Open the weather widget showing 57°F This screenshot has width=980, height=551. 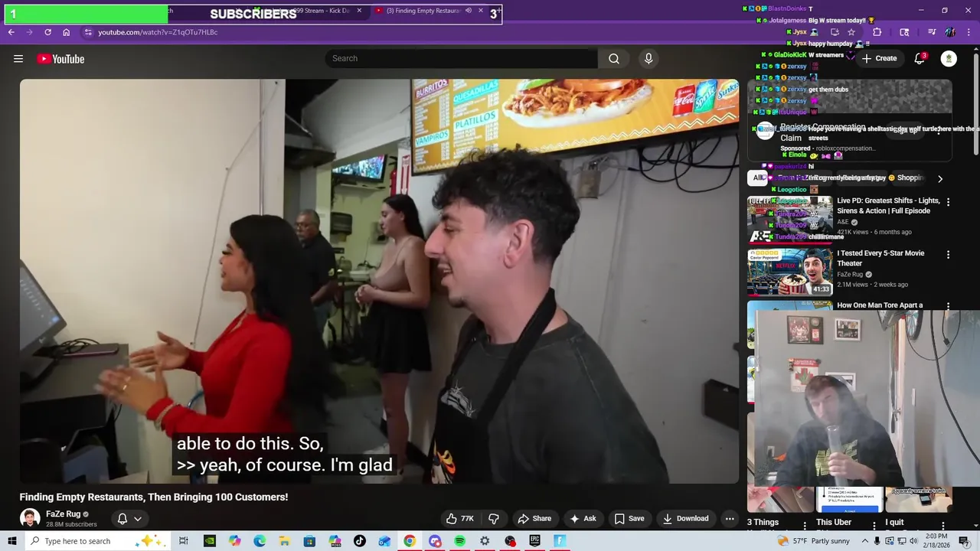coord(812,541)
